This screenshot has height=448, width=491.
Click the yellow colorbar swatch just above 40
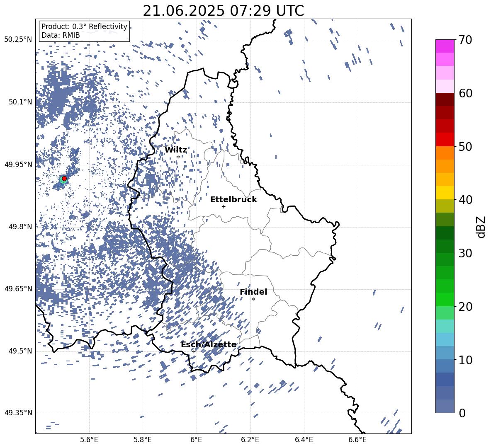445,193
